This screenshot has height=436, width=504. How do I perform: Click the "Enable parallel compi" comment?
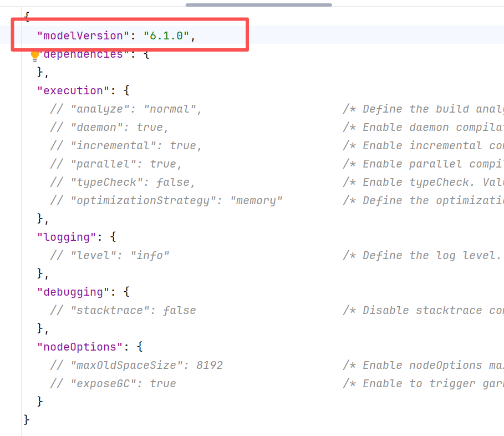[x=423, y=164]
